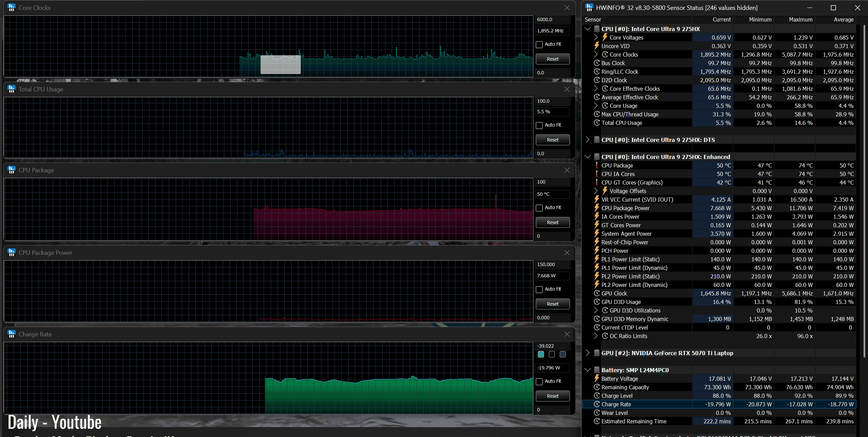Click the chip icon beside Battery: SMP L24M4PC0
Image resolution: width=868 pixels, height=437 pixels.
pos(597,370)
